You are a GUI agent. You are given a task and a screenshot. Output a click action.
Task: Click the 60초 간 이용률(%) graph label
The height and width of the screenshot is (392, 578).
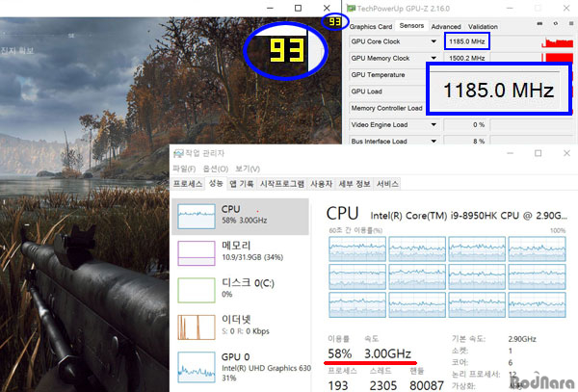pos(355,230)
